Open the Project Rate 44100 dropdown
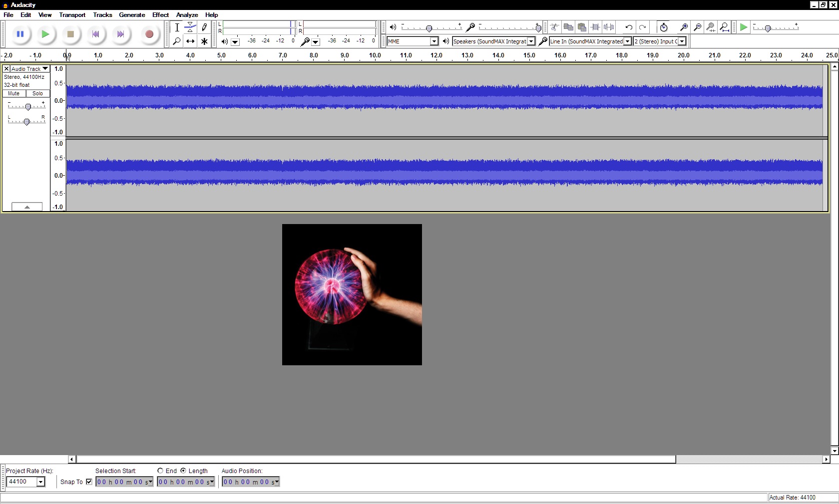839x504 pixels. tap(40, 482)
